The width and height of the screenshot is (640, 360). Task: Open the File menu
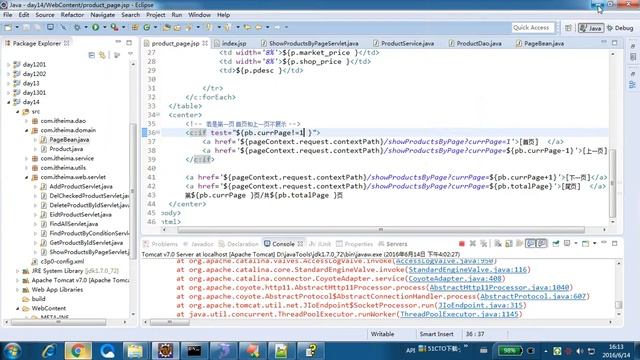coord(7,15)
